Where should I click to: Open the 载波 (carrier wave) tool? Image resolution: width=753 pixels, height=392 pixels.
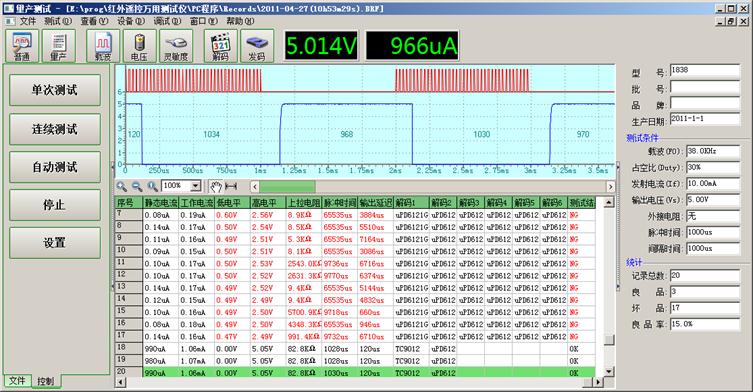coord(103,46)
